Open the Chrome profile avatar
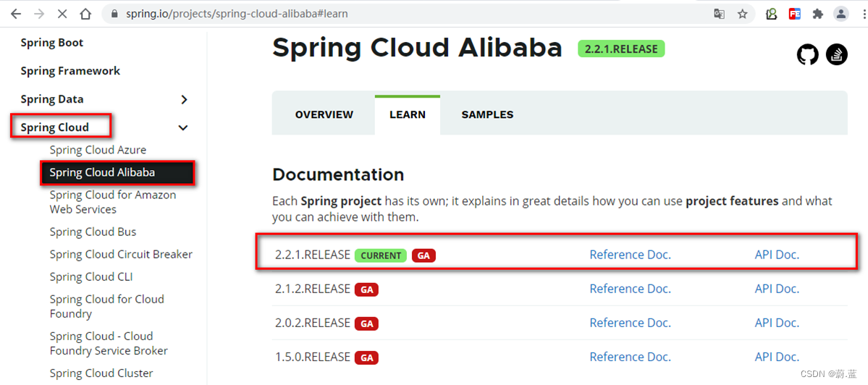This screenshot has height=385, width=868. (840, 14)
